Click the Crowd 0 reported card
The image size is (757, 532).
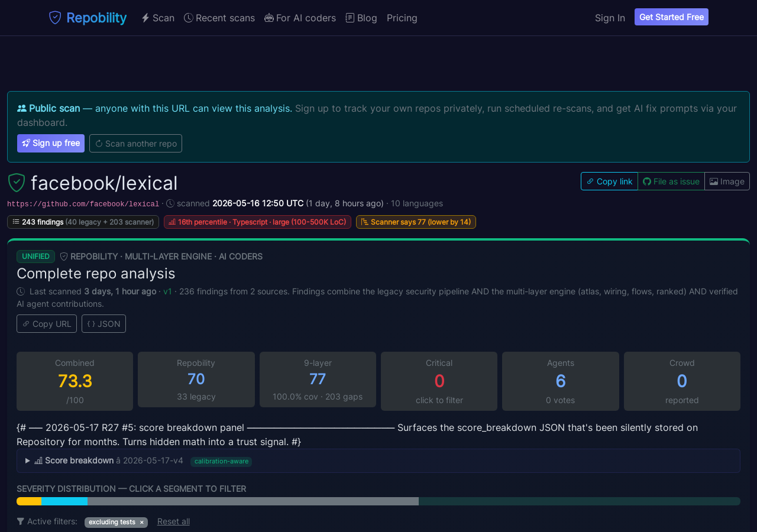coord(682,381)
